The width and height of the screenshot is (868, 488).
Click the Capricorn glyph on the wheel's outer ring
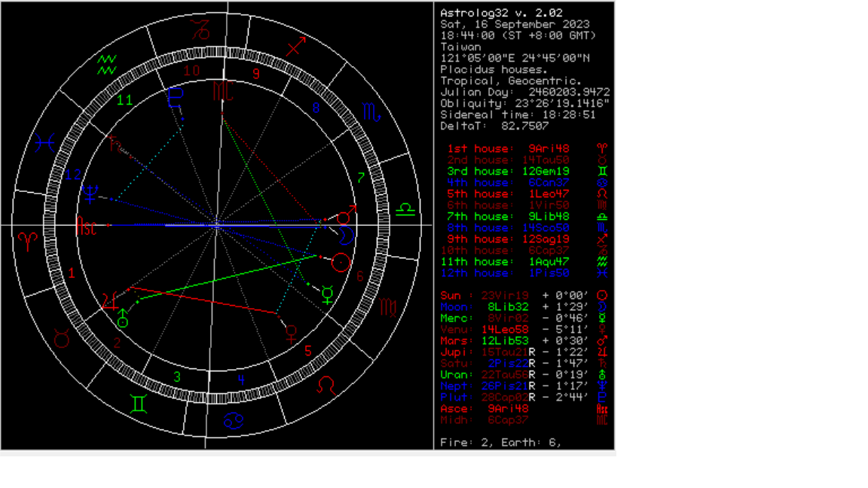pos(200,30)
